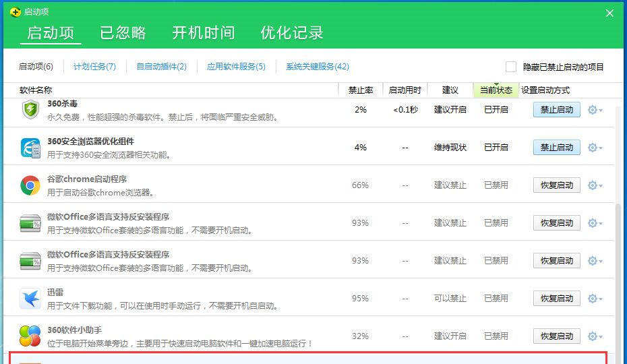Check 隐藏已禁止启动的项目 checkbox
This screenshot has height=364, width=627.
point(511,67)
